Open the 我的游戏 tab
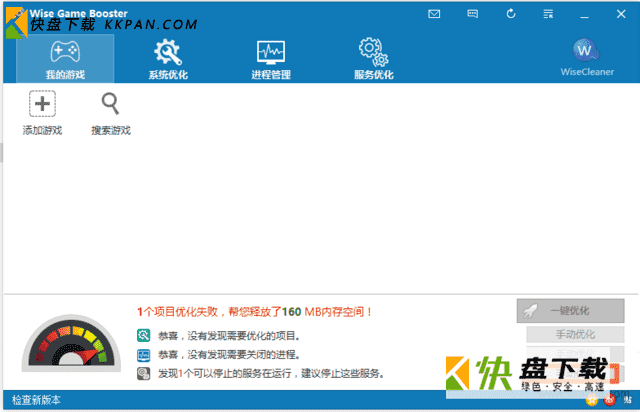Screen dimensions: 640x412 [x=65, y=59]
